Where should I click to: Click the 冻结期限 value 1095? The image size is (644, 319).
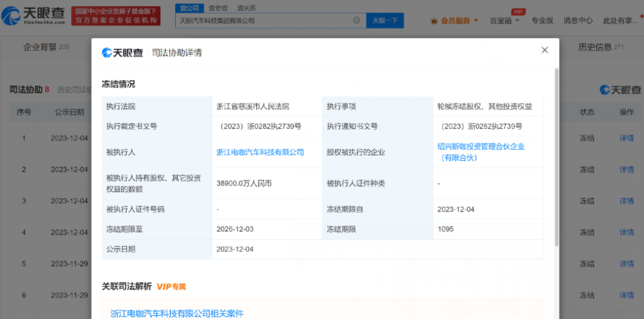[x=446, y=229]
